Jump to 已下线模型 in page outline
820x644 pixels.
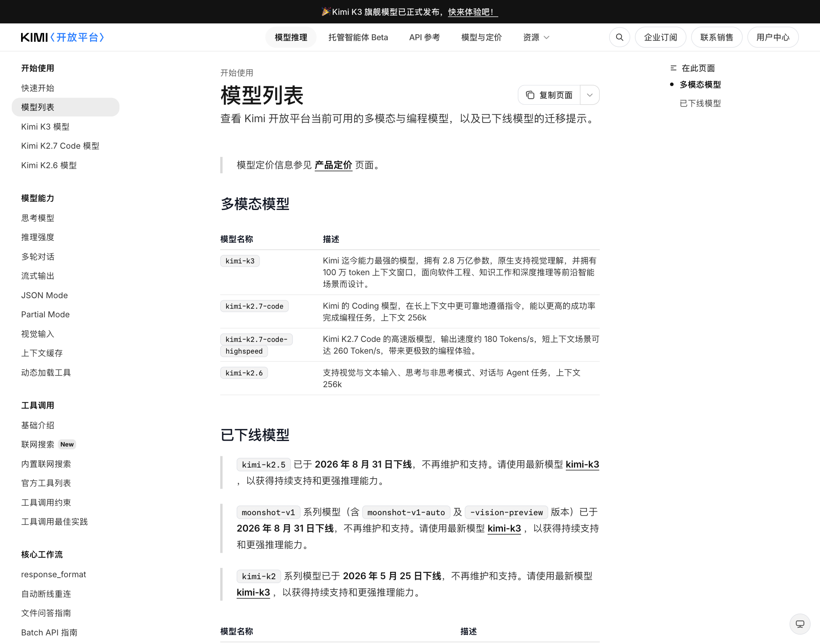pos(700,103)
